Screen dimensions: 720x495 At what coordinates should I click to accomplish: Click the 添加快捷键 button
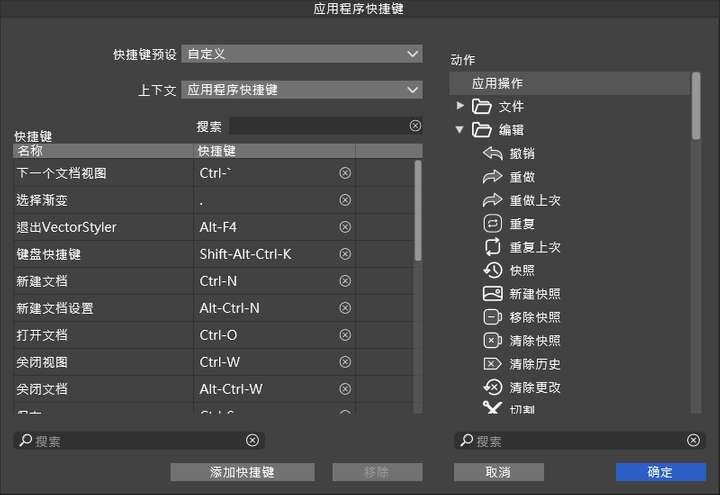click(x=242, y=472)
